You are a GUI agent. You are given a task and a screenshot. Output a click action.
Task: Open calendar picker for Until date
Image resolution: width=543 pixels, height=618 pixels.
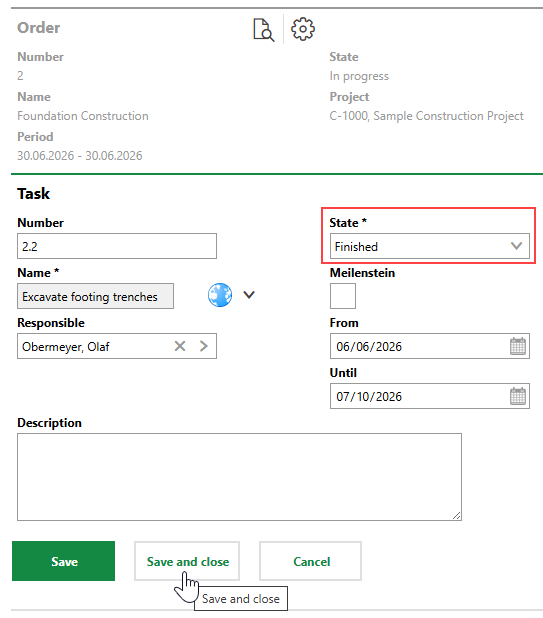pyautogui.click(x=518, y=396)
